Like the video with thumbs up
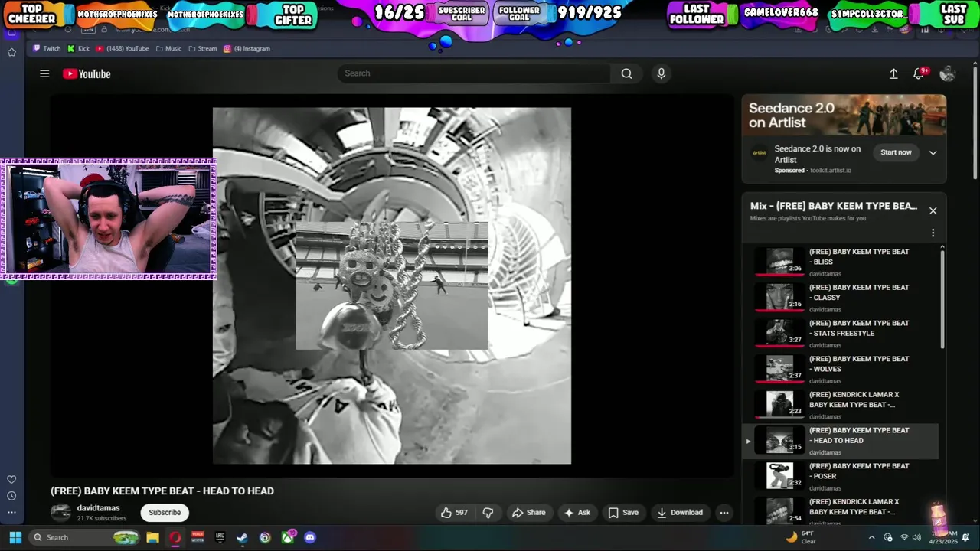The width and height of the screenshot is (980, 551). click(454, 513)
